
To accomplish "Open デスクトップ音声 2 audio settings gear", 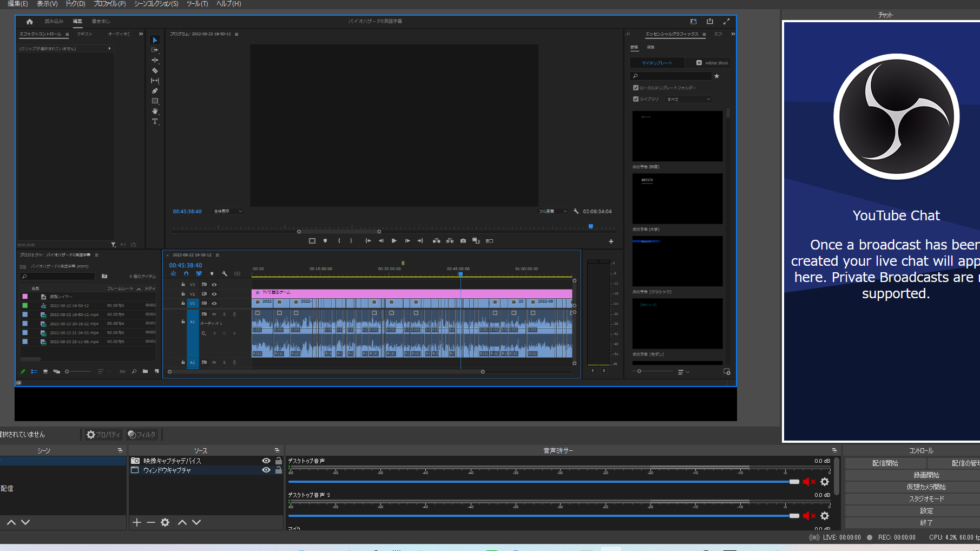I will tap(825, 516).
